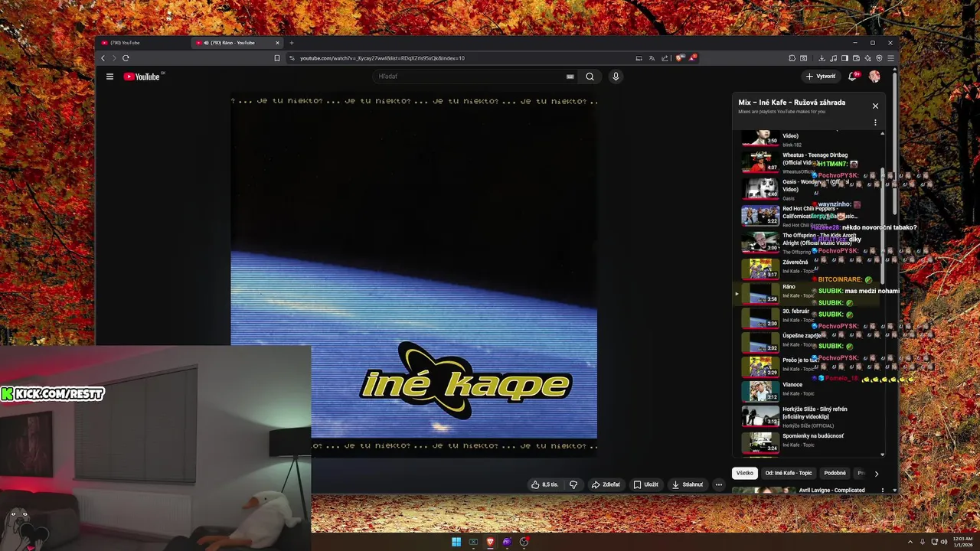Open a new browser tab with plus
980x551 pixels.
pos(291,43)
